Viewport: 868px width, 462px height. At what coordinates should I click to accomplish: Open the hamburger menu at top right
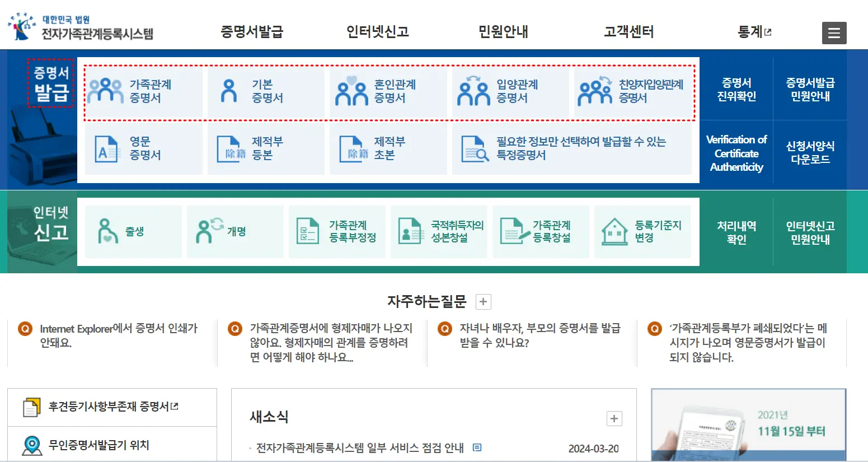834,33
